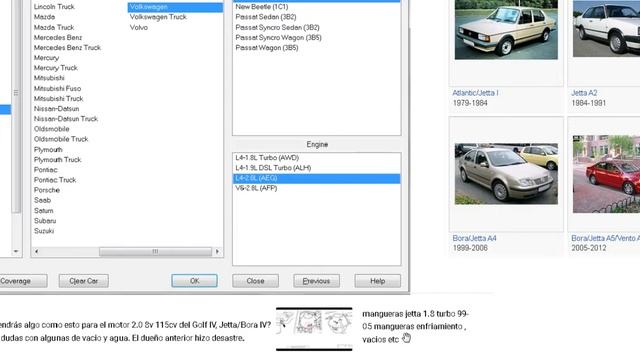
Task: Select Mercedes Benz make
Action: (58, 38)
